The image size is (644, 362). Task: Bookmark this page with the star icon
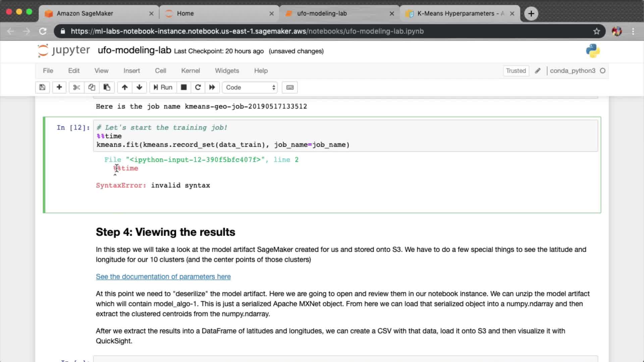[x=596, y=31]
